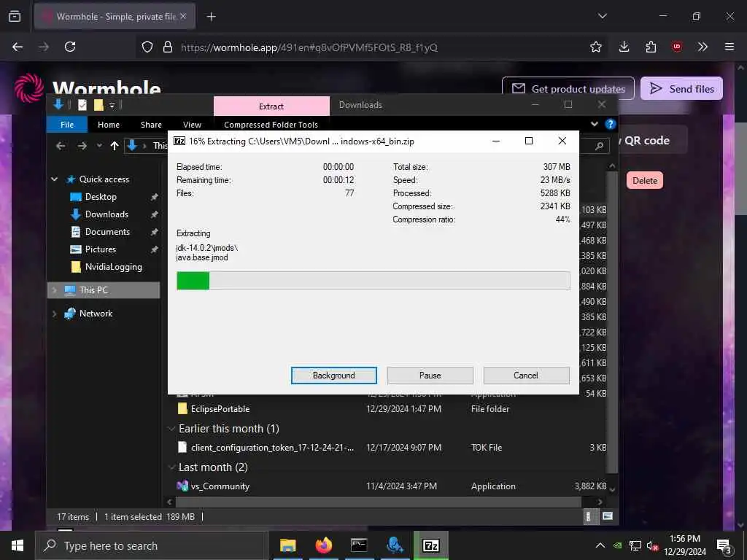The image size is (747, 560).
Task: Select Network in navigation pane
Action: (96, 314)
